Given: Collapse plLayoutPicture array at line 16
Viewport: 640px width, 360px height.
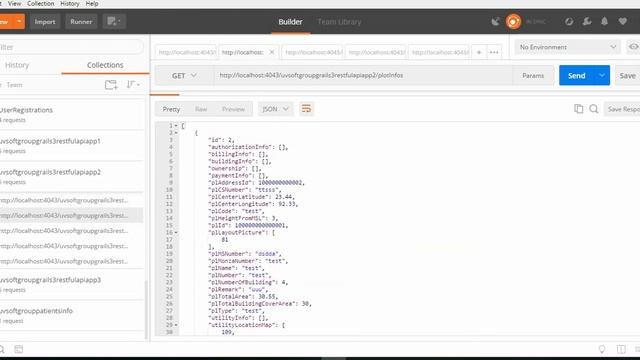Looking at the screenshot, I should click(176, 233).
